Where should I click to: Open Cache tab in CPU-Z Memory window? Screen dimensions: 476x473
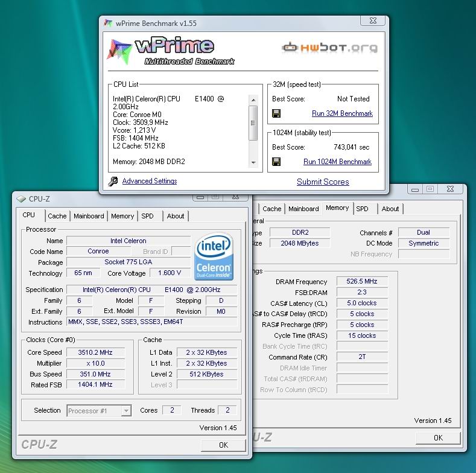point(271,209)
